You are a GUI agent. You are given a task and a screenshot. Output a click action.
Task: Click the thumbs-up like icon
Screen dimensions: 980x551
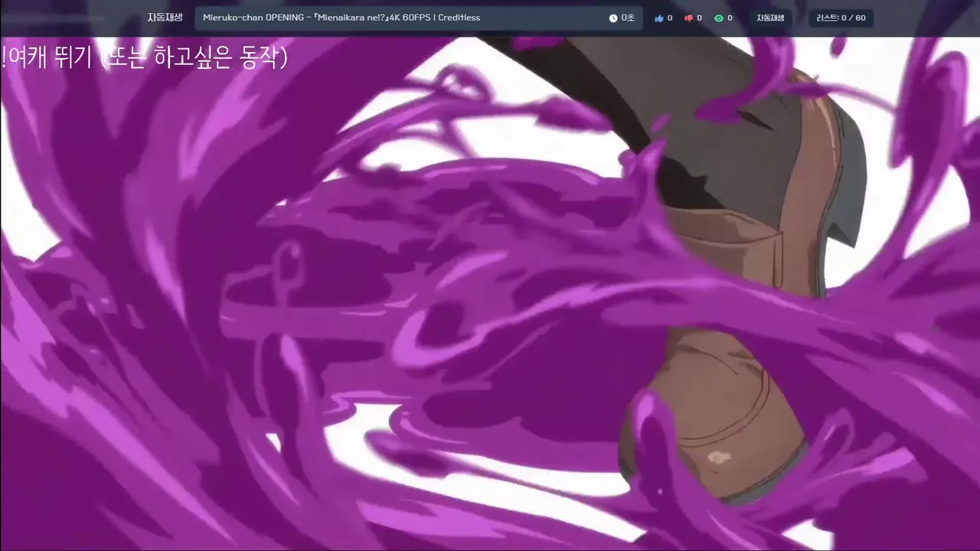pos(658,18)
